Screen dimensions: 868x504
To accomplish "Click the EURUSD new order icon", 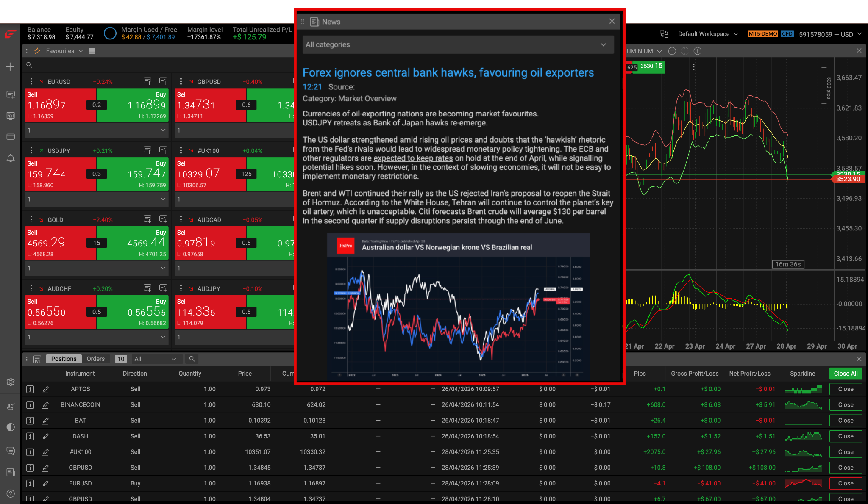I will click(x=147, y=81).
